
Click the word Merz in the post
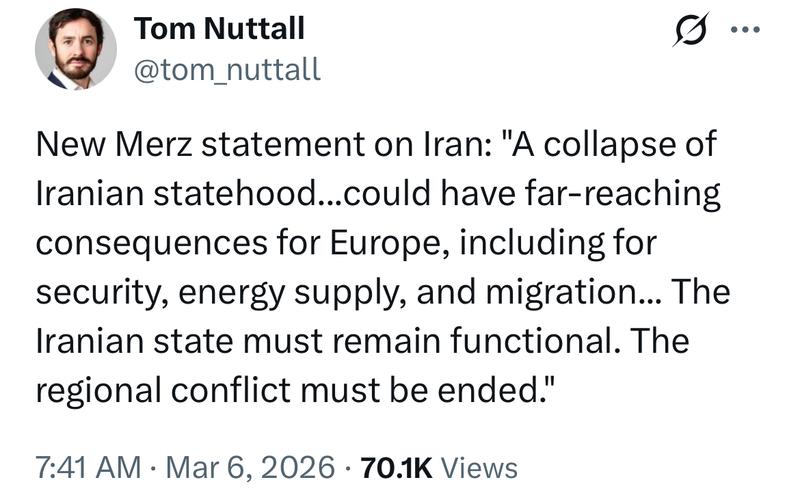[x=154, y=145]
